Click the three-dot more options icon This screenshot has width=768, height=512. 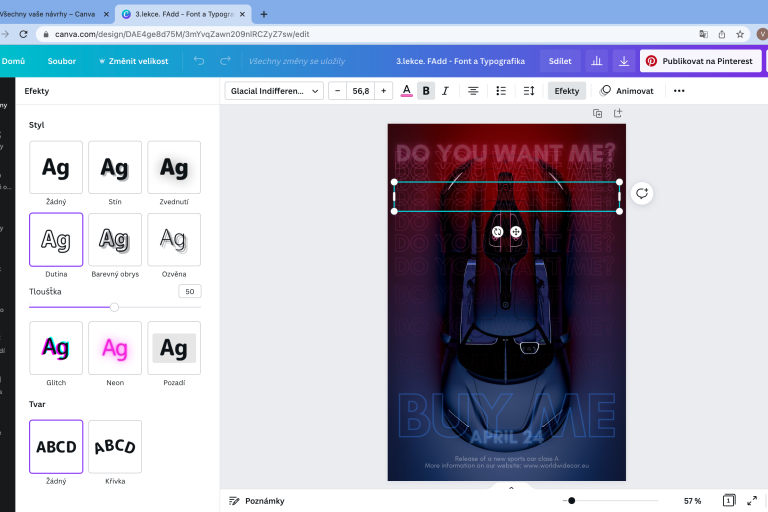[679, 91]
